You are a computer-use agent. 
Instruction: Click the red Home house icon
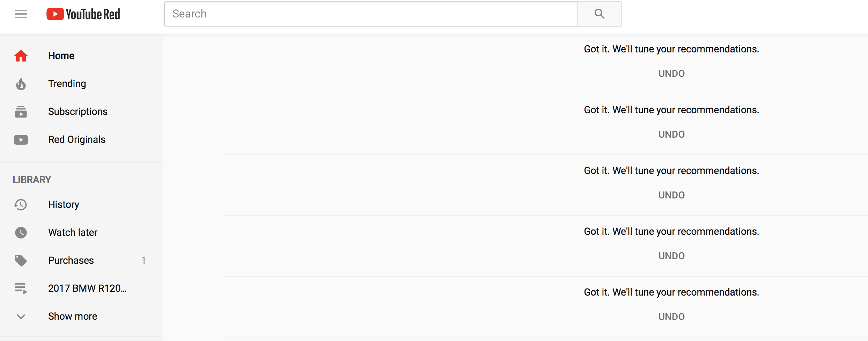pyautogui.click(x=21, y=56)
